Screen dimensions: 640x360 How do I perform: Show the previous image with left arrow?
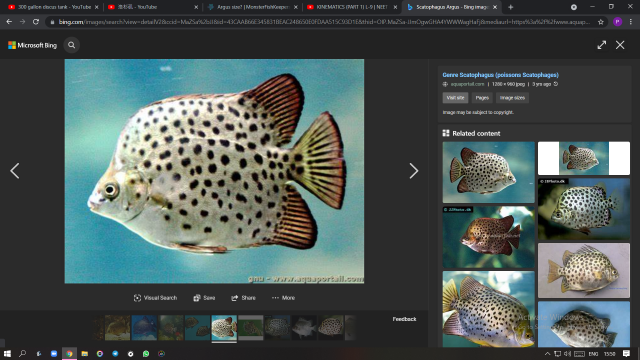[x=15, y=171]
